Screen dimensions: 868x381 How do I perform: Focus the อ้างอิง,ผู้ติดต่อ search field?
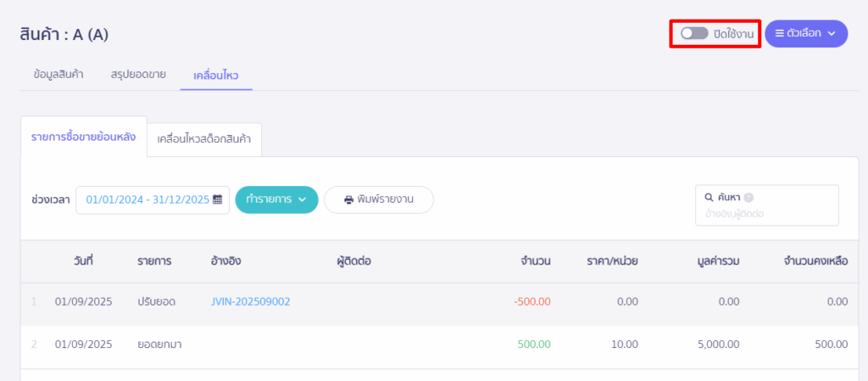tap(765, 214)
